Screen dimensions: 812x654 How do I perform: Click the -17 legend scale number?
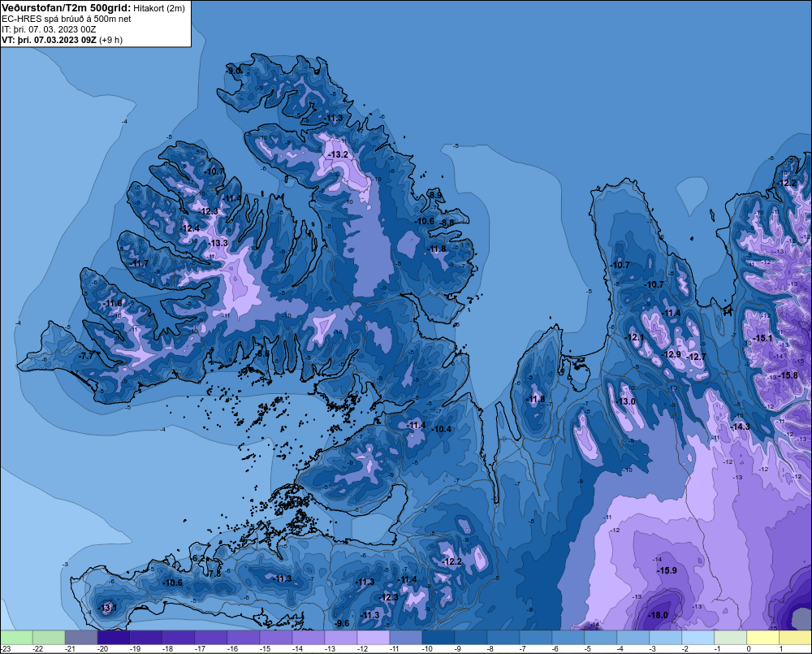pos(200,649)
